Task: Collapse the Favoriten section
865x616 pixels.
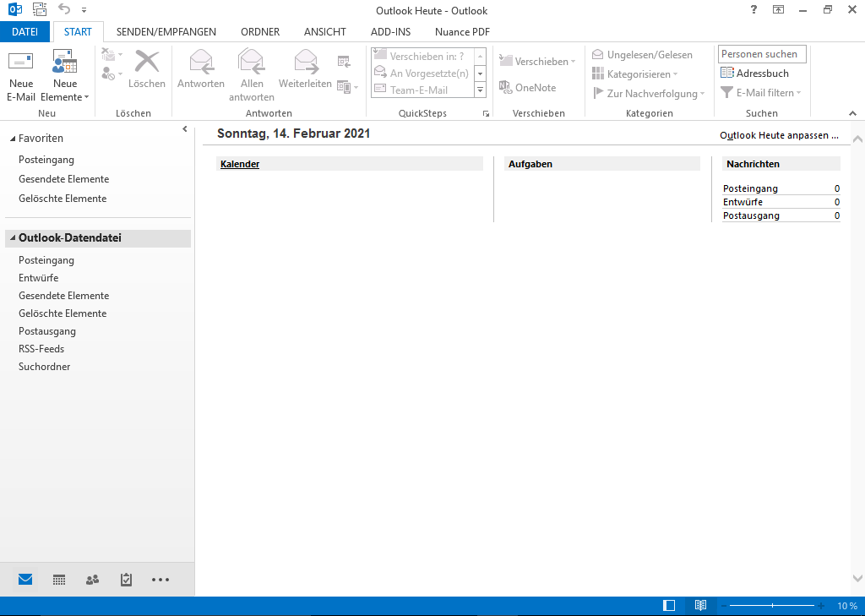Action: (12, 139)
